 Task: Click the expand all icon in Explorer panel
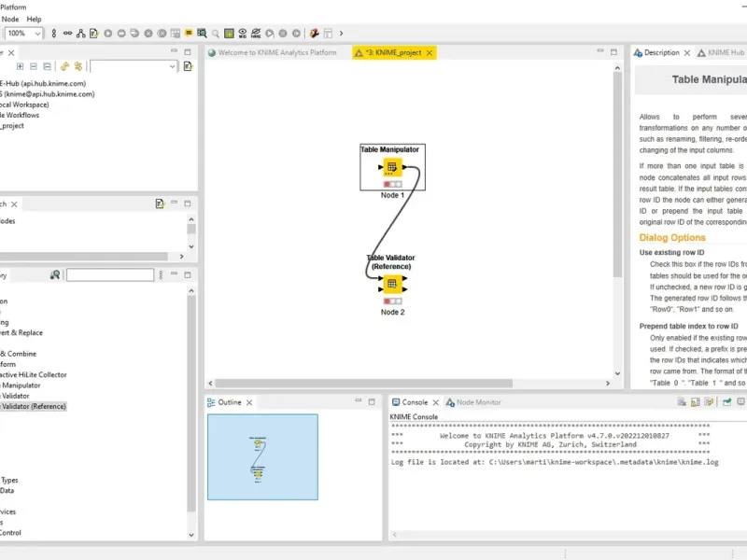[20, 66]
